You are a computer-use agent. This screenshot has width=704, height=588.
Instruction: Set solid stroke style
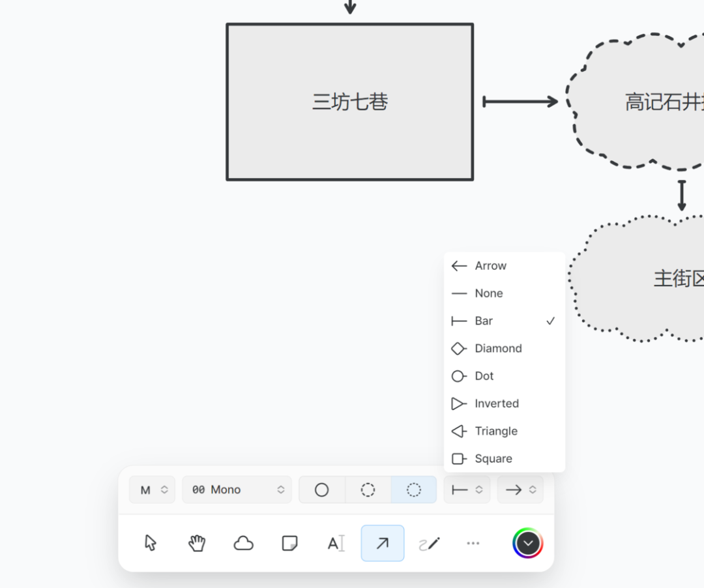(x=322, y=490)
